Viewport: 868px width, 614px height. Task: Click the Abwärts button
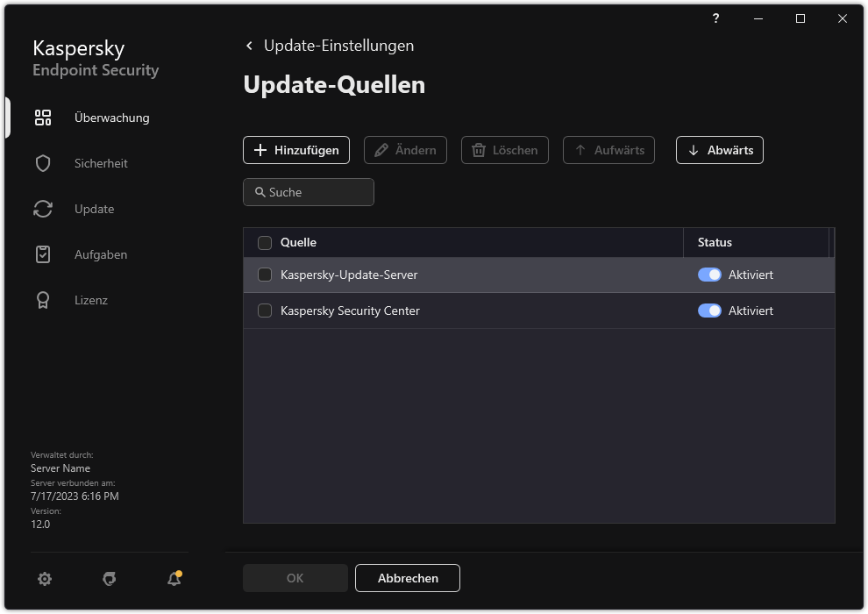[x=720, y=150]
